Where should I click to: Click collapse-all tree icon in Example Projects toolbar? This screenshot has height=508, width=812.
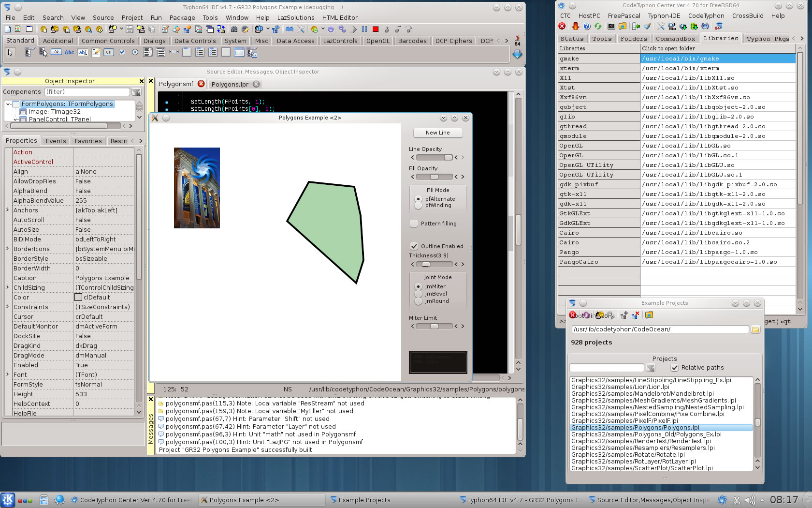pos(635,315)
